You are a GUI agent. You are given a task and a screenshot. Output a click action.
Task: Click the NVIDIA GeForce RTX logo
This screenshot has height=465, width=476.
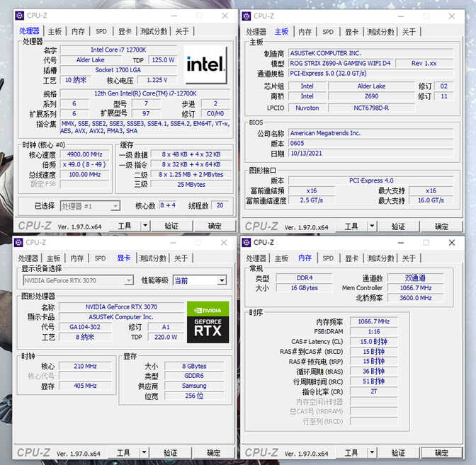(x=208, y=323)
